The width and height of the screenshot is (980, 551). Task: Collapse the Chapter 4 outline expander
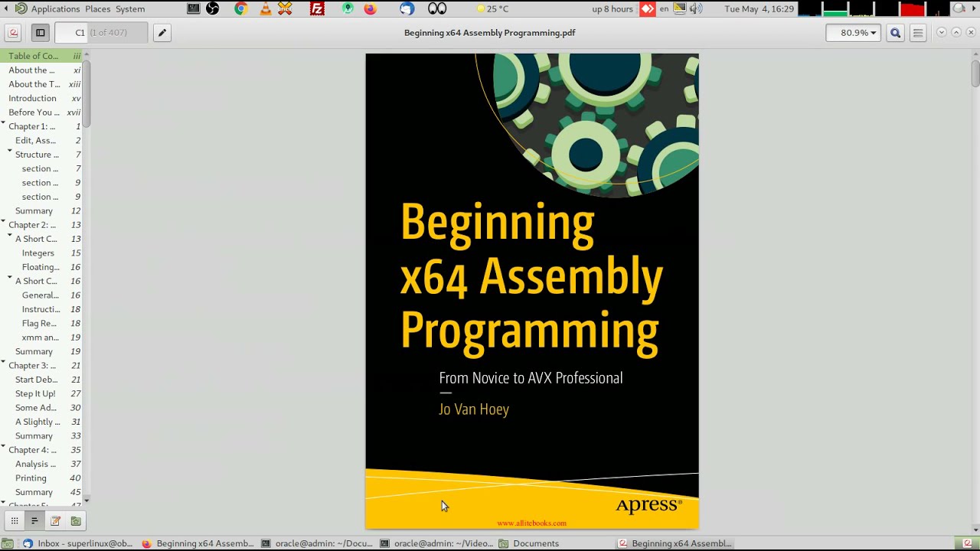[x=4, y=447]
